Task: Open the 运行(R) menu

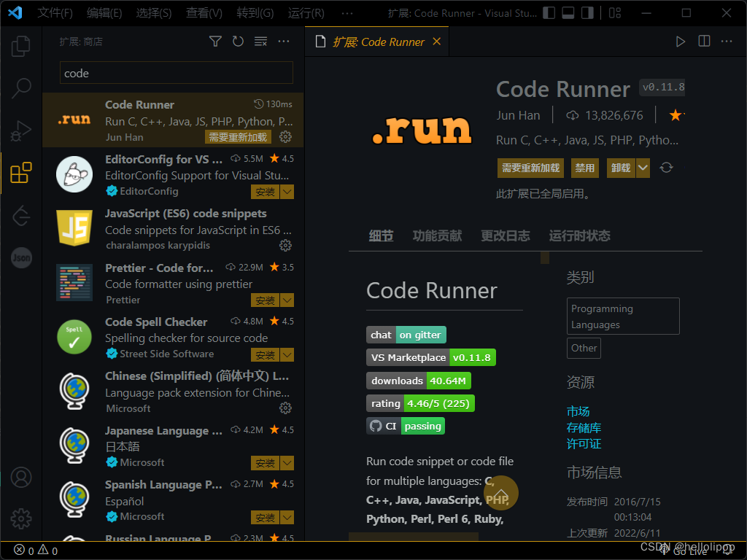Action: pyautogui.click(x=306, y=13)
